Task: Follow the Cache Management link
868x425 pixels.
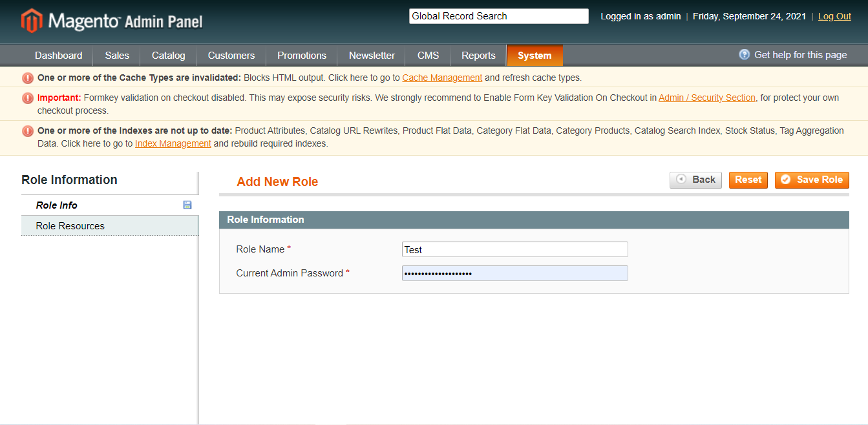Action: 442,78
